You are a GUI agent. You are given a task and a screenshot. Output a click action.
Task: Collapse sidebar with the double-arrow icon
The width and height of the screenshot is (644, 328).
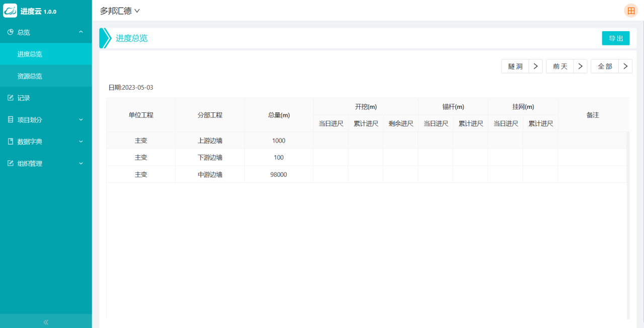tap(46, 321)
